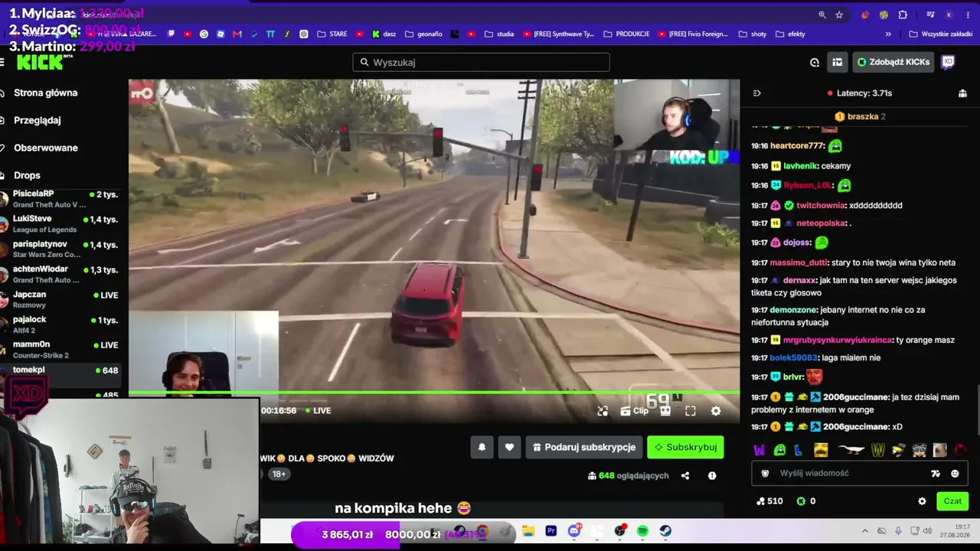The height and width of the screenshot is (551, 980).
Task: Toggle notifications bell for the channel
Action: click(482, 447)
